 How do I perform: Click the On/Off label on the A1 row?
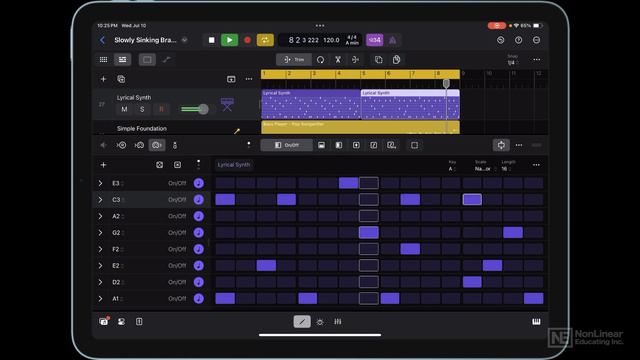click(177, 298)
